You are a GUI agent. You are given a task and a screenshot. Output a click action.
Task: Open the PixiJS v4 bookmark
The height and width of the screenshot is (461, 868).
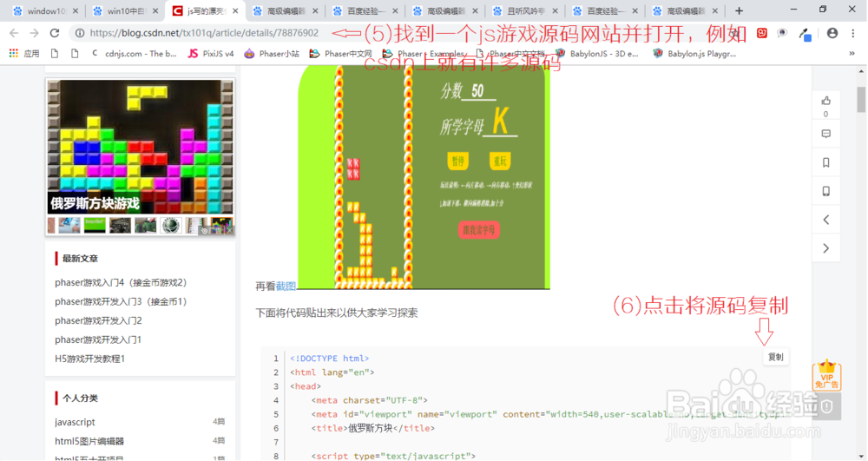pos(211,54)
